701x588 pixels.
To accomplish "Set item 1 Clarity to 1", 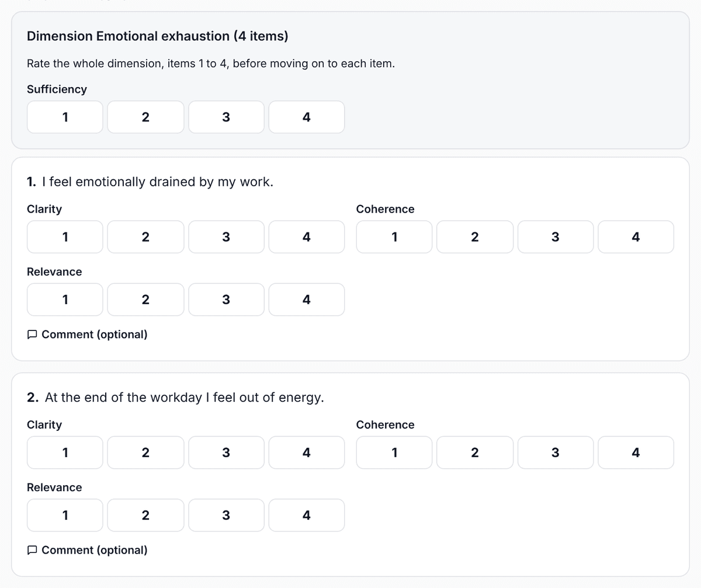I will [65, 236].
